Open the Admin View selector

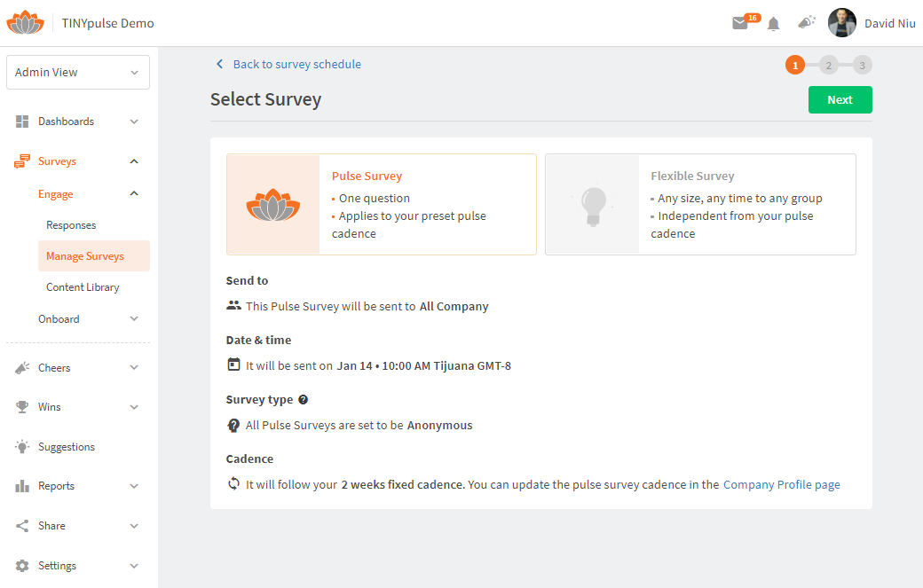coord(77,72)
